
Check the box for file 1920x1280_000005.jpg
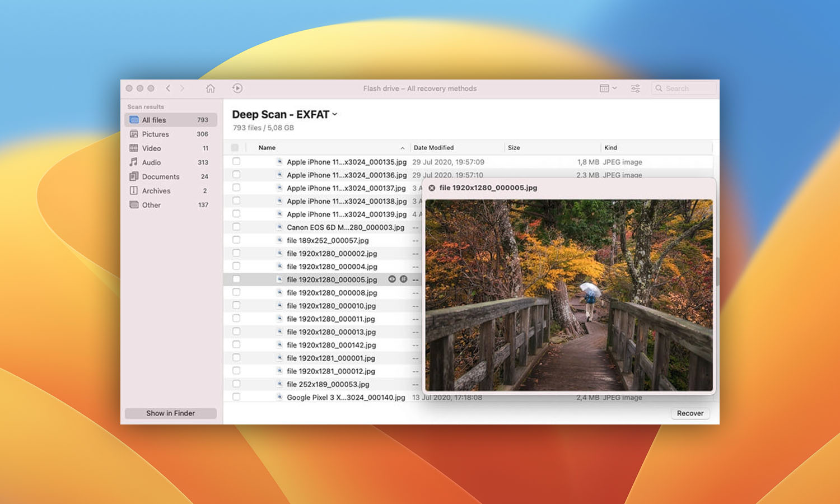click(236, 279)
